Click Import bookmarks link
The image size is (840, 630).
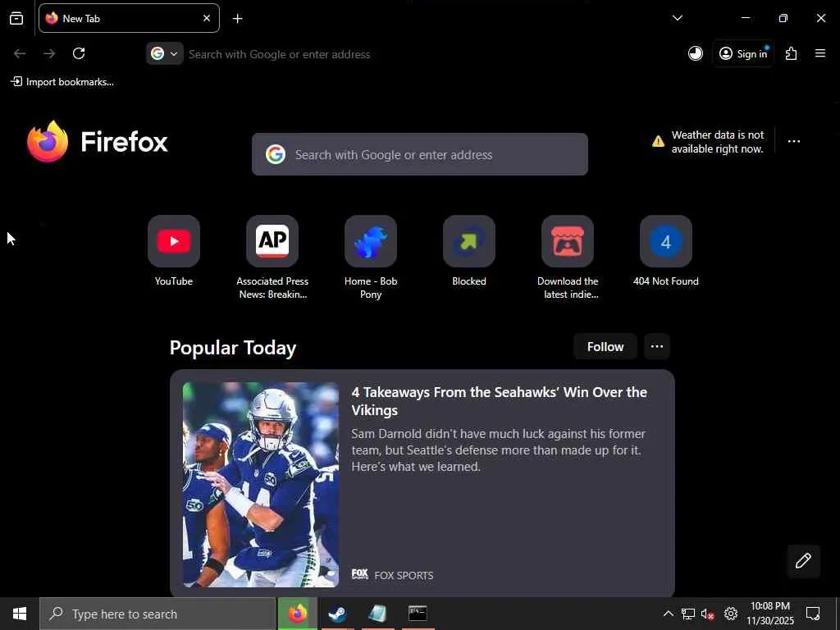tap(62, 82)
